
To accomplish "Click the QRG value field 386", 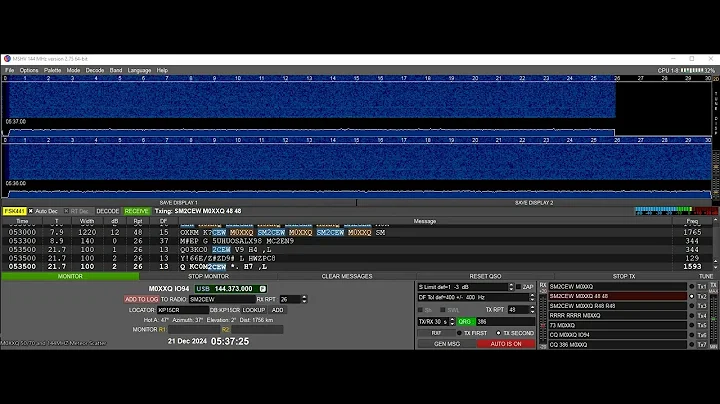I will [x=505, y=322].
